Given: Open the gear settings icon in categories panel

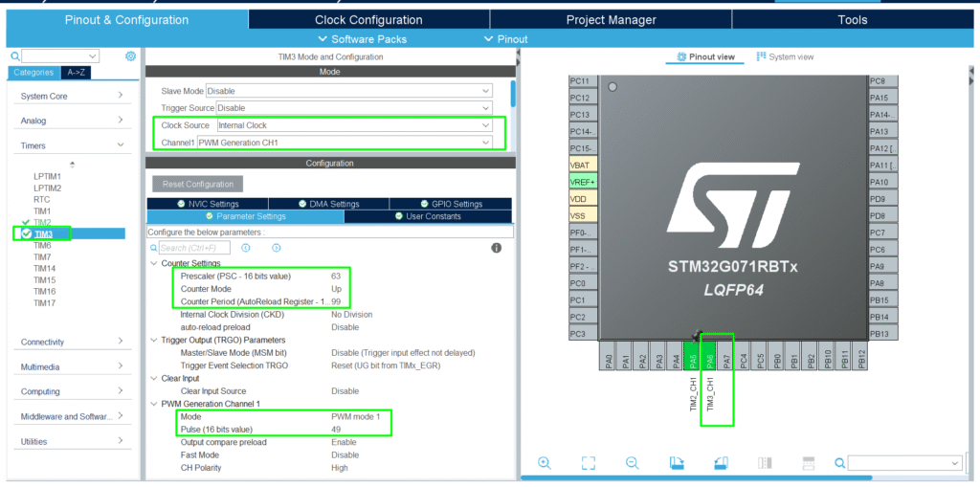Looking at the screenshot, I should (131, 56).
